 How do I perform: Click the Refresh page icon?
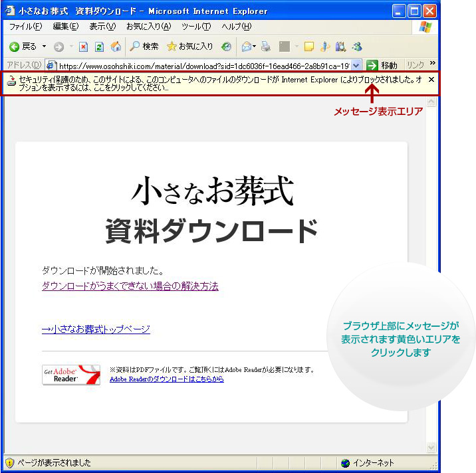click(x=99, y=47)
